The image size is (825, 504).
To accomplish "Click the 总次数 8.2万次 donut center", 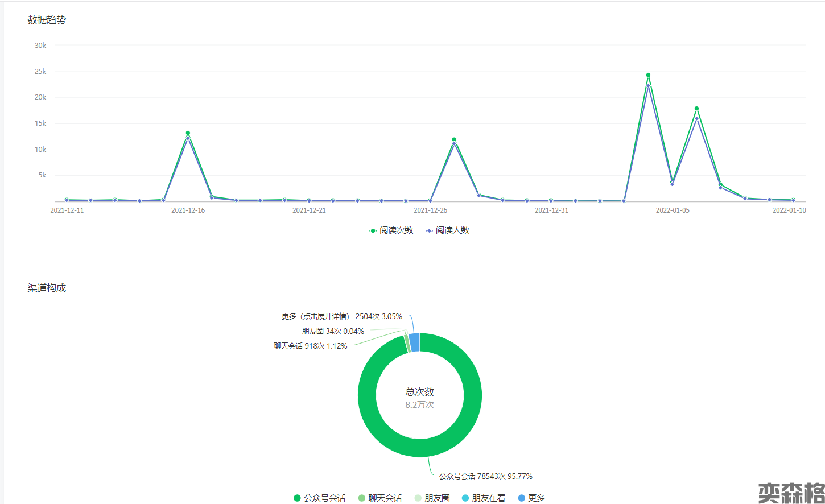I will pos(420,398).
